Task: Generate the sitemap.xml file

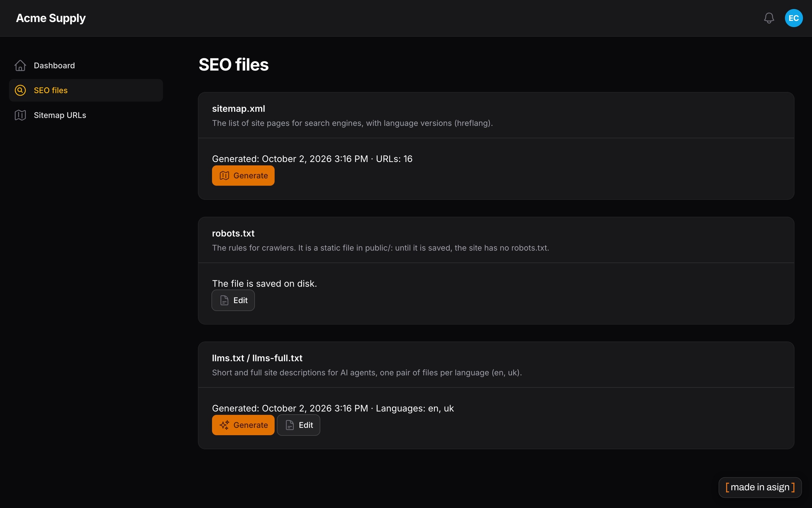Action: tap(243, 176)
